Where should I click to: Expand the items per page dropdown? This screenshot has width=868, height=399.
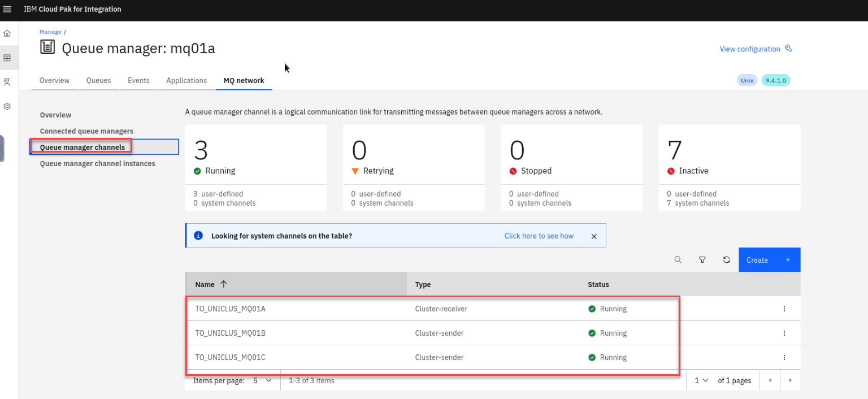262,381
